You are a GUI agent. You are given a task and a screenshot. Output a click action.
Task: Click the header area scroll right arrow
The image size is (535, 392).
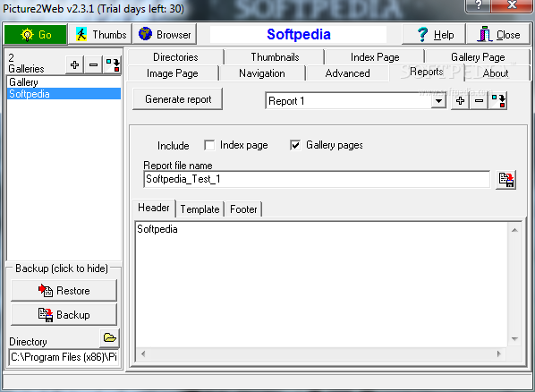coord(499,354)
